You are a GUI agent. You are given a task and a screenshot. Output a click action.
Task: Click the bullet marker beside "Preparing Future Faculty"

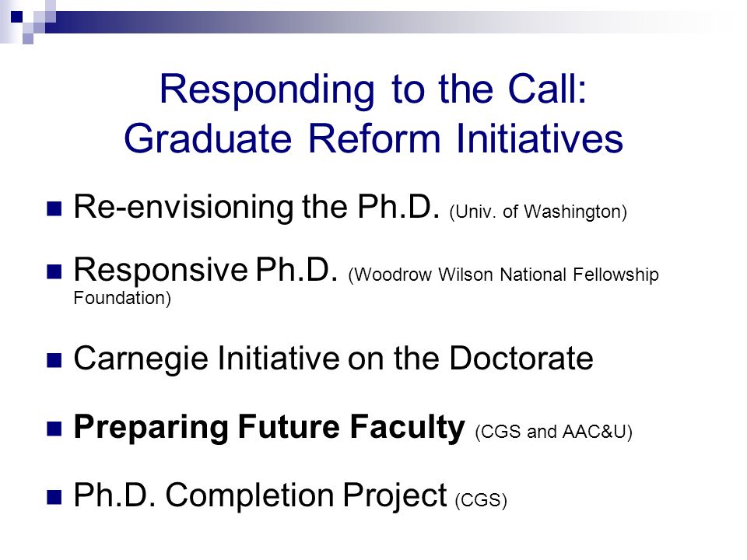pyautogui.click(x=54, y=429)
